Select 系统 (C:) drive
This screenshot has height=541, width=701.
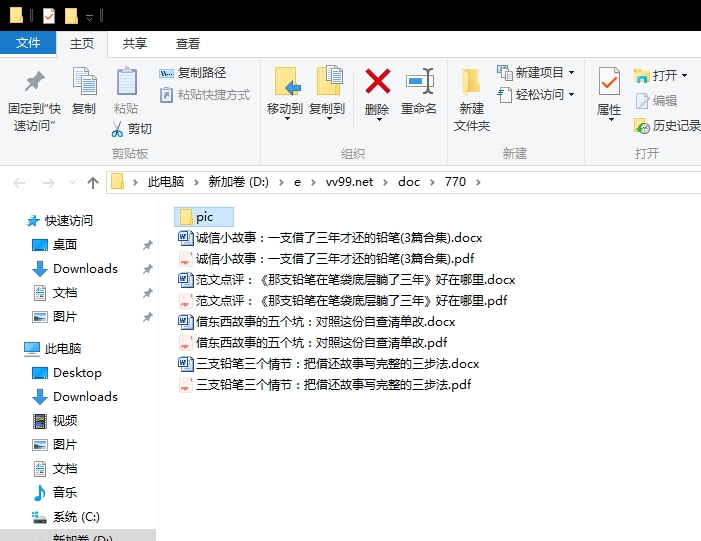pyautogui.click(x=66, y=517)
